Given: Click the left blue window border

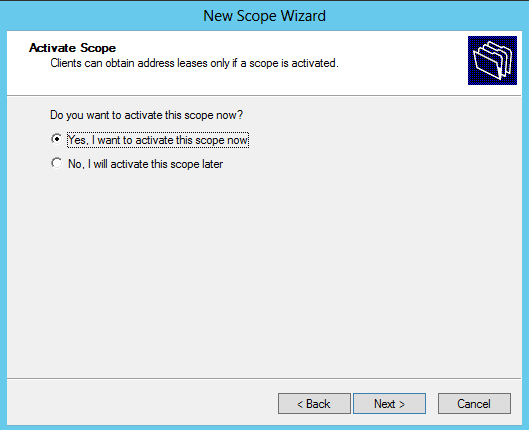Looking at the screenshot, I should tap(3, 229).
